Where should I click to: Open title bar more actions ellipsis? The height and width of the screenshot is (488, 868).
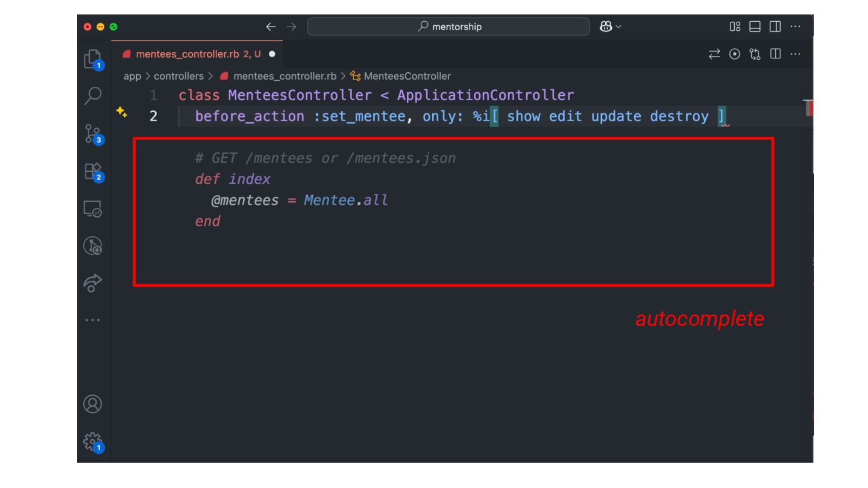tap(796, 27)
